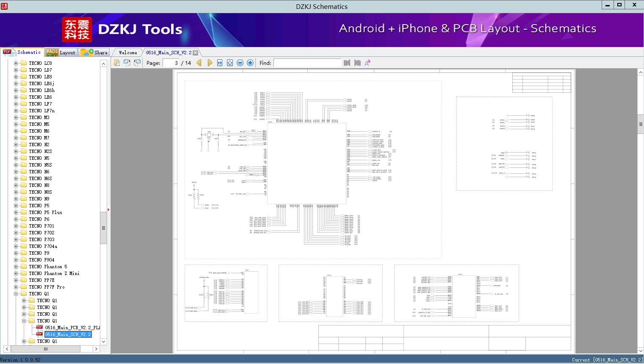
Task: Expand the TECNO Phantom 5 folder
Action: point(16,267)
